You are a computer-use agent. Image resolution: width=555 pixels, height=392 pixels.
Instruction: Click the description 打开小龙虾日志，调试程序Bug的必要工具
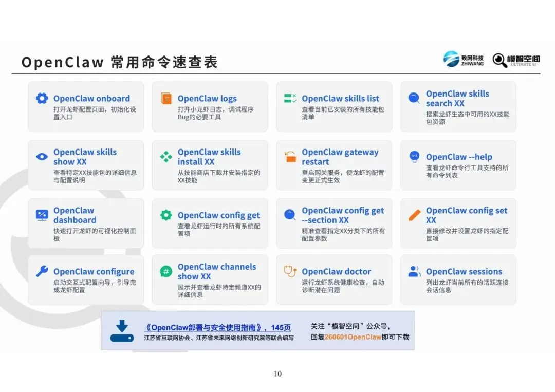point(215,113)
